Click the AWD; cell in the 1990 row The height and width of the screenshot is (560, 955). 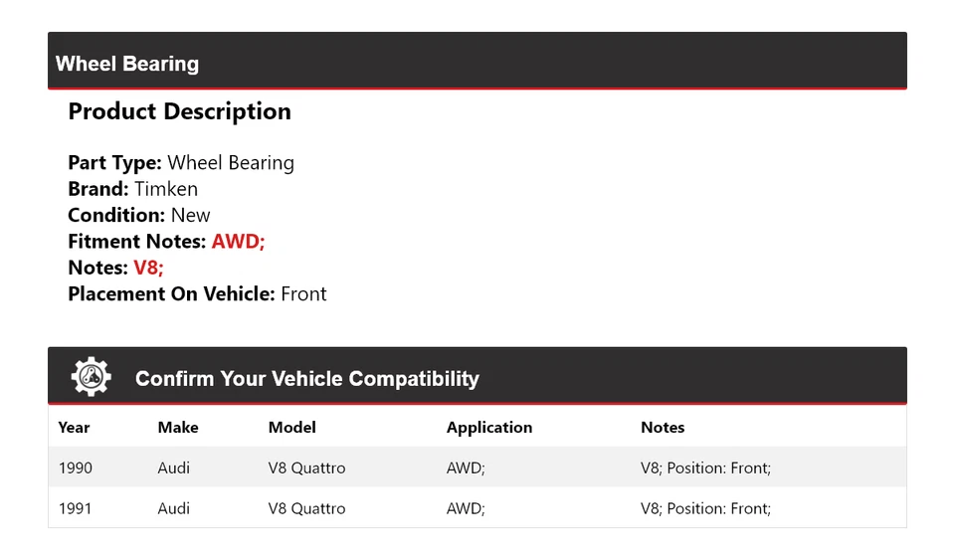point(466,467)
